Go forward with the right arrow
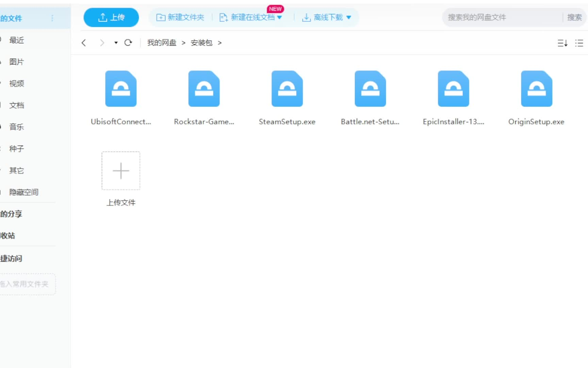588x368 pixels. (102, 43)
